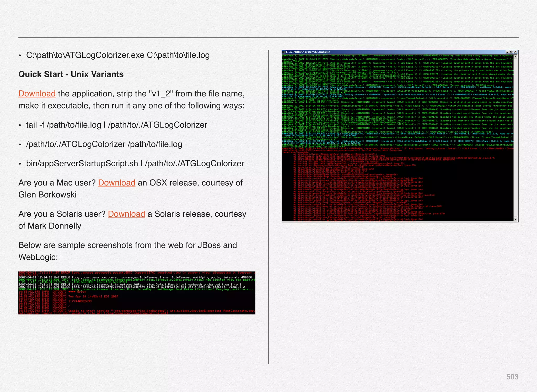
Task: Click the name 'Mark Donnelly'
Action: pos(55,226)
